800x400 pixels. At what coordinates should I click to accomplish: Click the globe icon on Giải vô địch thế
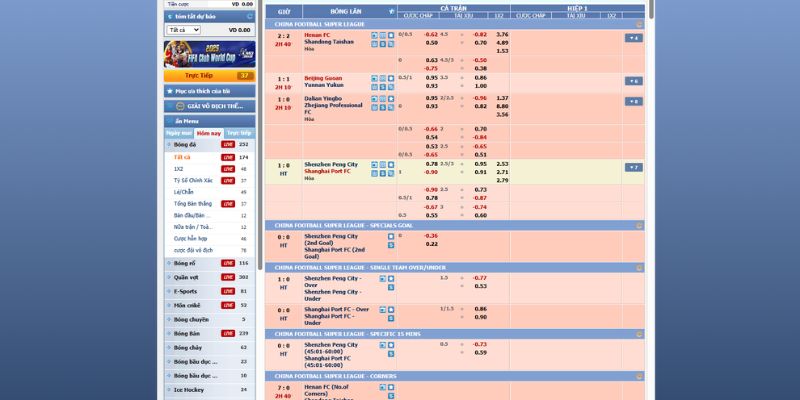click(x=178, y=105)
